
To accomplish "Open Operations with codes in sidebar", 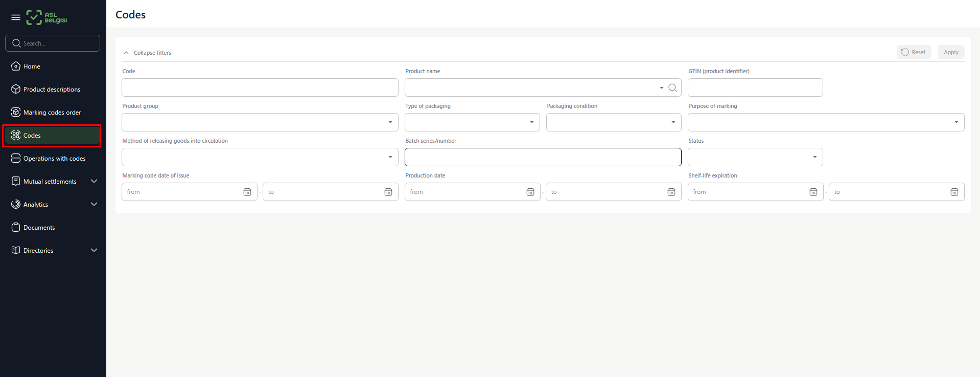I will click(54, 159).
